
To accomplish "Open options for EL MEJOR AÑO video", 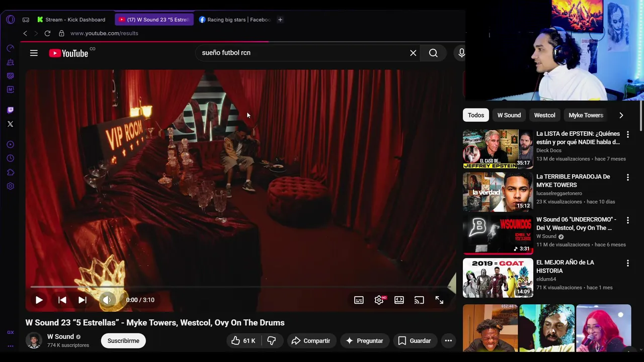I will pos(627,263).
